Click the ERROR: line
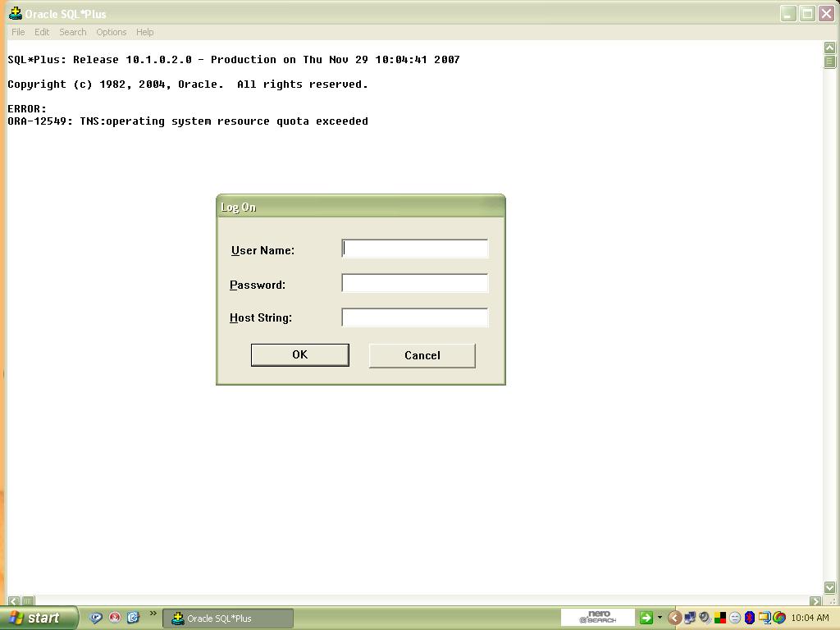The image size is (840, 630). (x=27, y=109)
